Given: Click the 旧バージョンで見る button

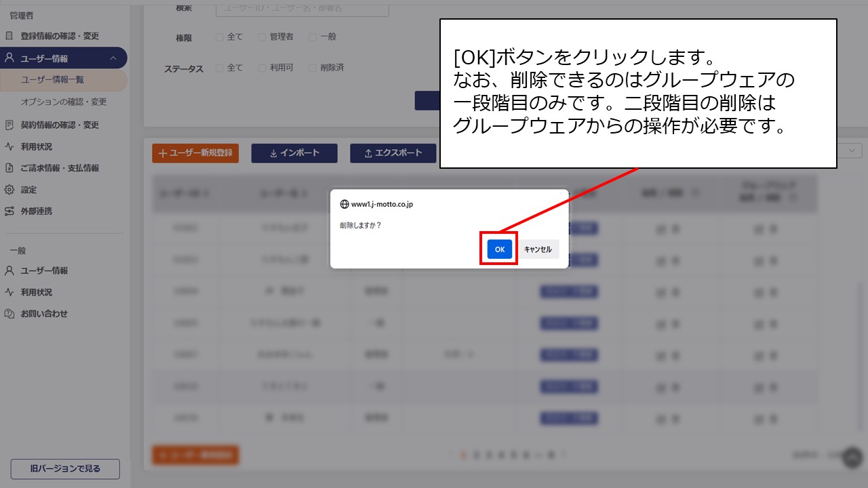Looking at the screenshot, I should coord(64,468).
